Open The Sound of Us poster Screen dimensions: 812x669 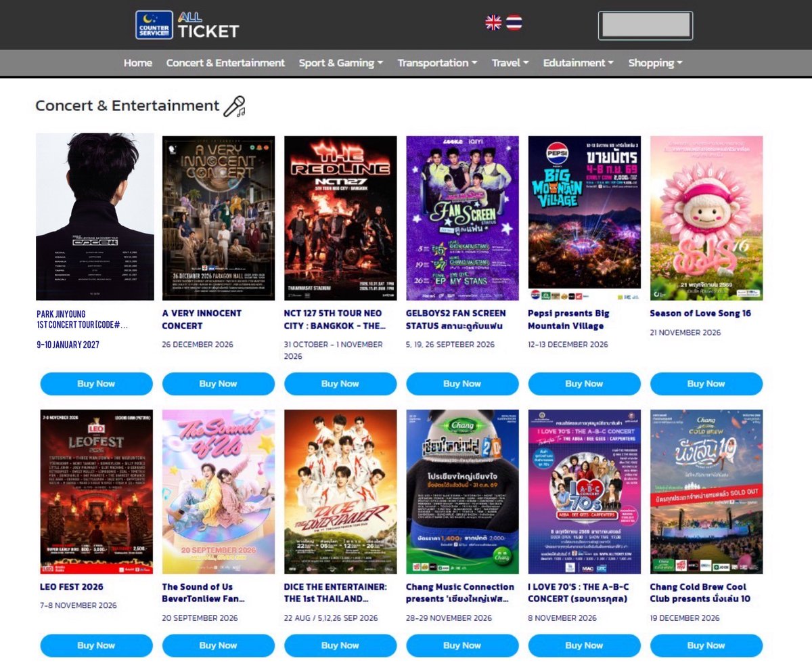tap(219, 492)
